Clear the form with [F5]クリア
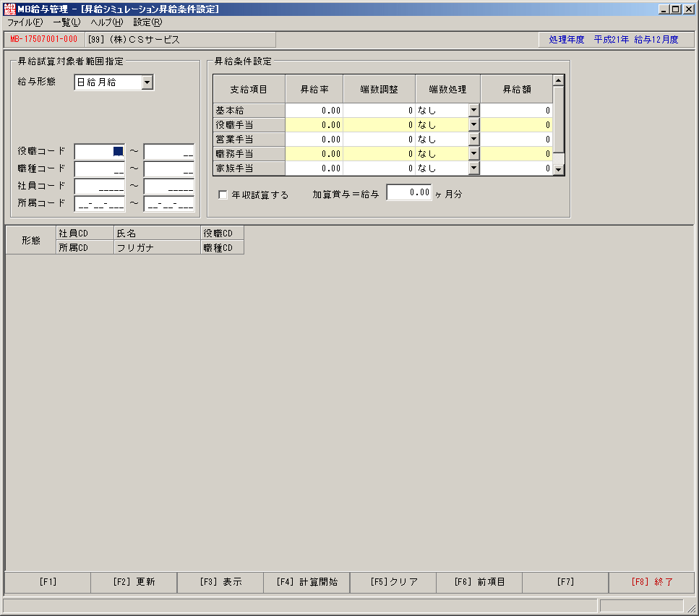 tap(393, 582)
